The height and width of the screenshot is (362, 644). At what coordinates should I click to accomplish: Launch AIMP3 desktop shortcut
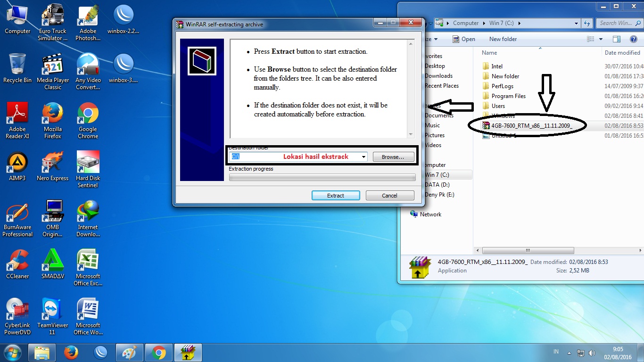[17, 166]
